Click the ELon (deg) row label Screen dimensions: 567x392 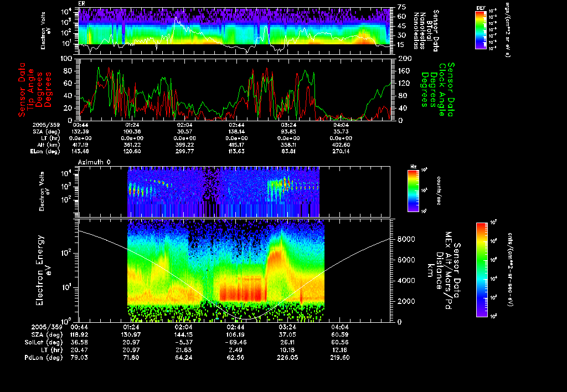[45, 151]
